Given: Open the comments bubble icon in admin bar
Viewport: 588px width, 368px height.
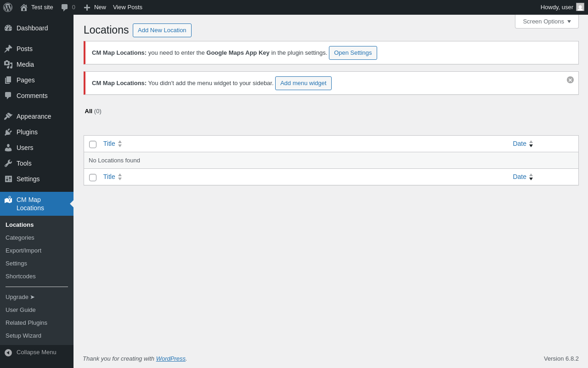Looking at the screenshot, I should [x=65, y=7].
